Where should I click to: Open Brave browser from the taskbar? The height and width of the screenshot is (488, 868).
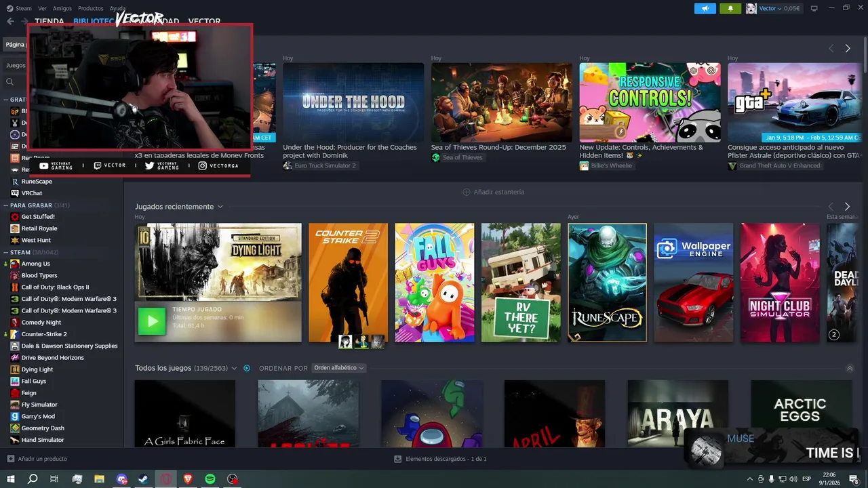(188, 479)
